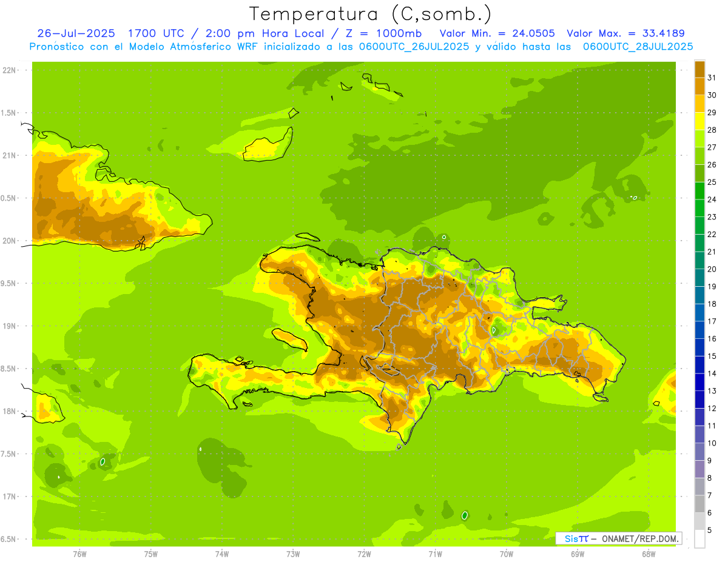Click the '18N' latitude axis label
This screenshot has height=562, width=728.
[8, 411]
